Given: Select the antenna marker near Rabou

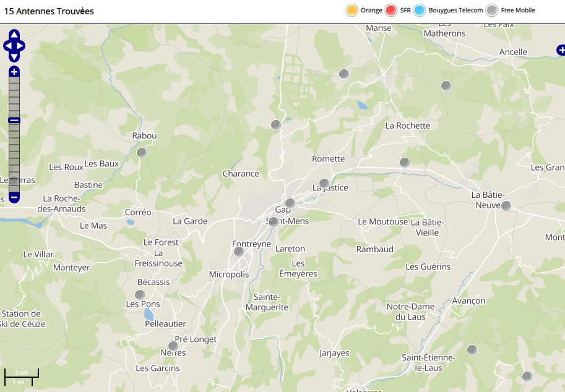Looking at the screenshot, I should (x=142, y=152).
